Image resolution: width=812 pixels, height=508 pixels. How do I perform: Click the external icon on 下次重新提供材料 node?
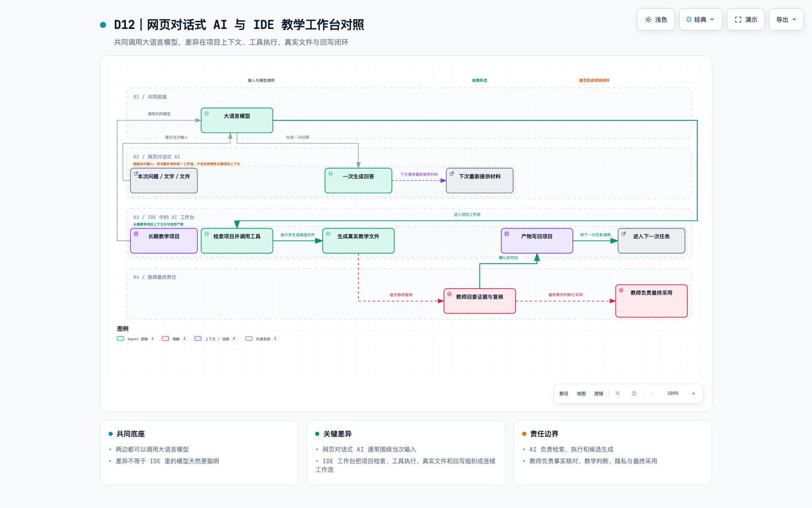pos(452,174)
